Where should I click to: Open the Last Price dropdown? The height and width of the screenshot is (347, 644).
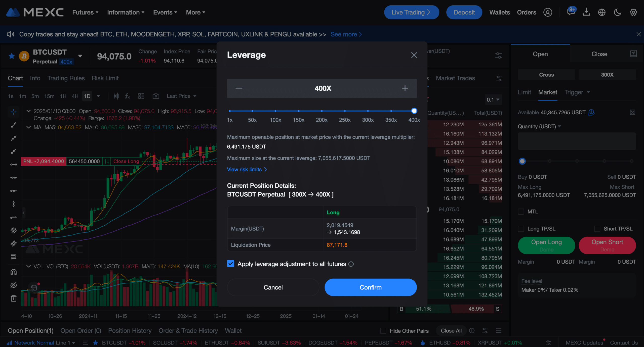pos(181,96)
